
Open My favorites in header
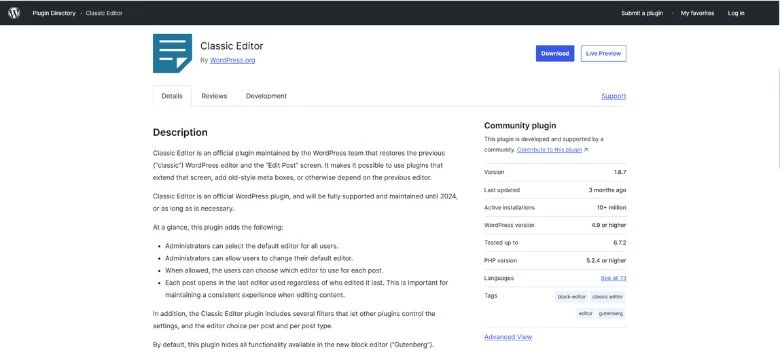(697, 13)
